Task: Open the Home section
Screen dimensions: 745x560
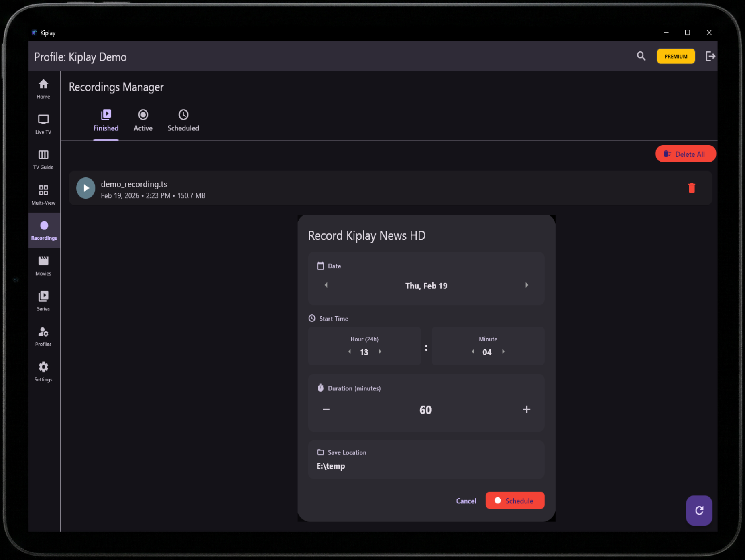Action: click(43, 88)
